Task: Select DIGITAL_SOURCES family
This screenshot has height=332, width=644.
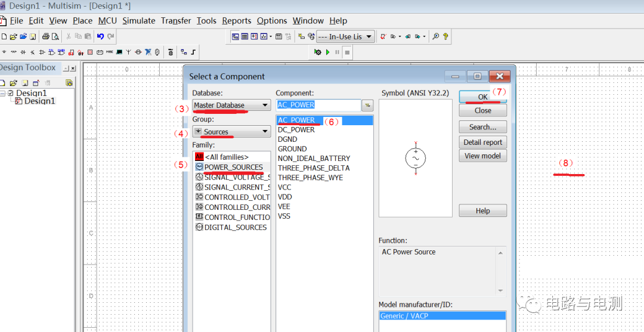Action: (x=232, y=227)
